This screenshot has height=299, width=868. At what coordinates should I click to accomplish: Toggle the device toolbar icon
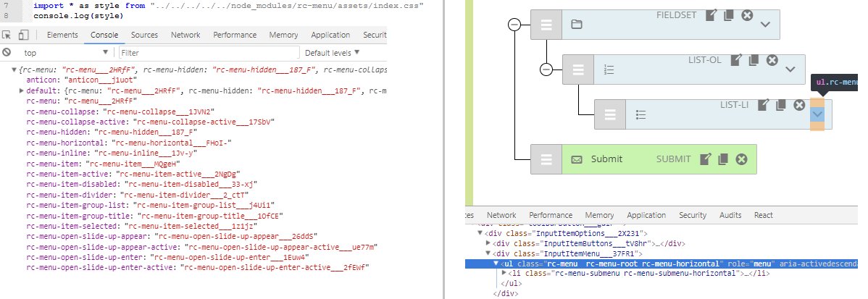click(23, 35)
